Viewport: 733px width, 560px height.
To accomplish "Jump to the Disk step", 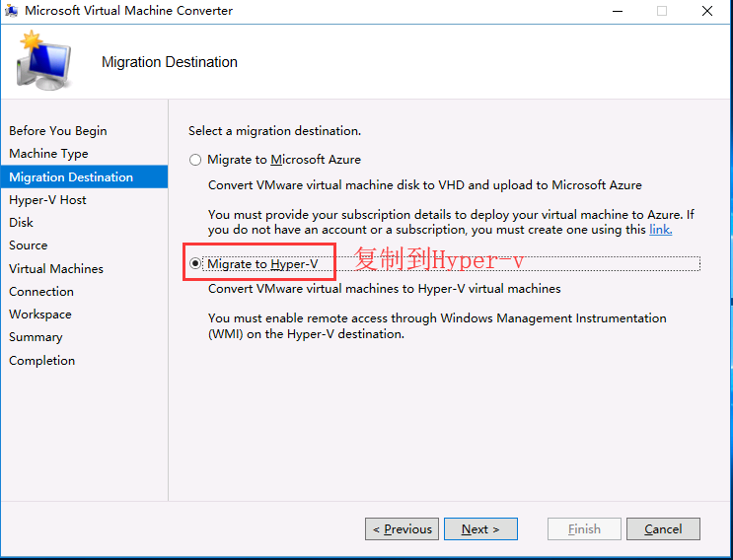I will click(21, 223).
